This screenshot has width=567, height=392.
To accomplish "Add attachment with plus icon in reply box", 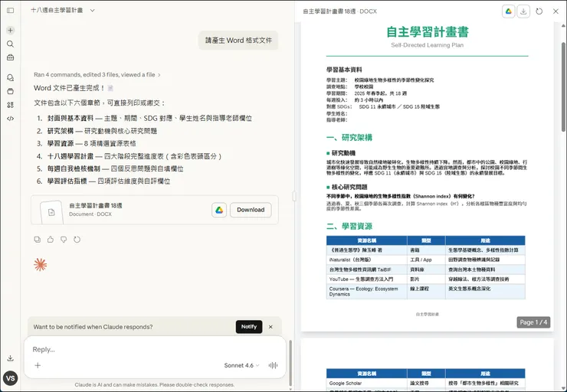I will pos(38,365).
